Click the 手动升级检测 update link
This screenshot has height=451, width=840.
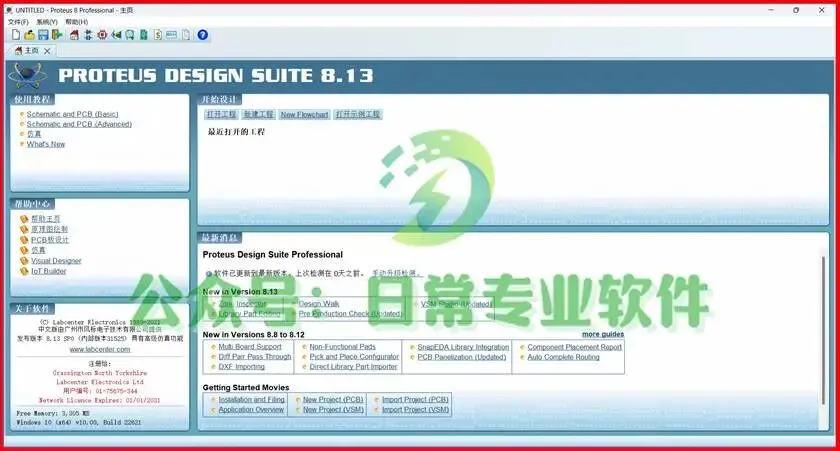tap(396, 273)
